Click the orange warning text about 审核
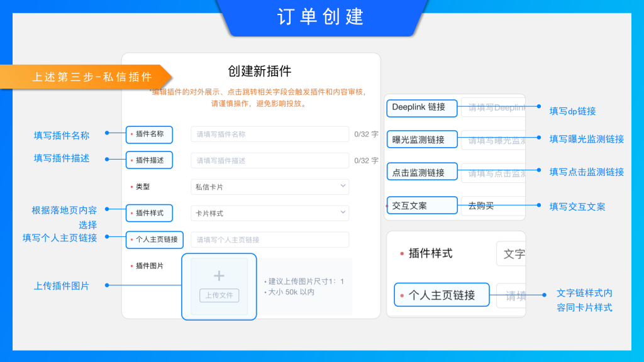 (x=258, y=97)
